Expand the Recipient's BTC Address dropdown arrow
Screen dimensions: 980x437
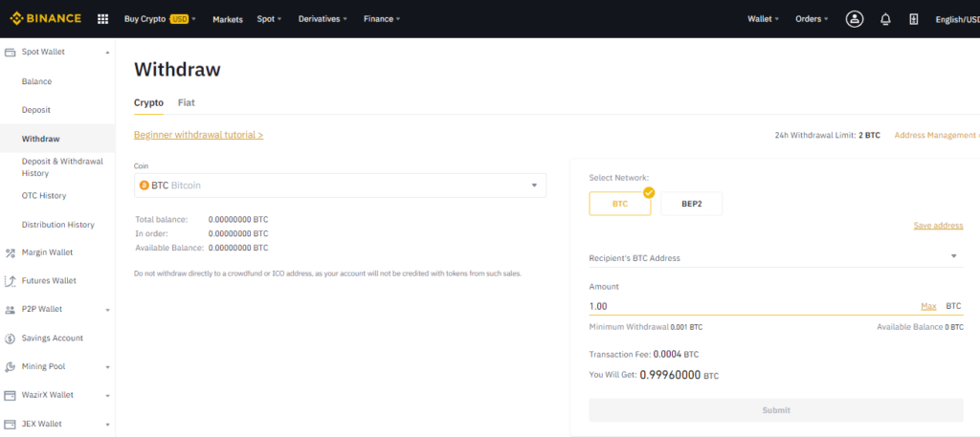click(x=954, y=256)
